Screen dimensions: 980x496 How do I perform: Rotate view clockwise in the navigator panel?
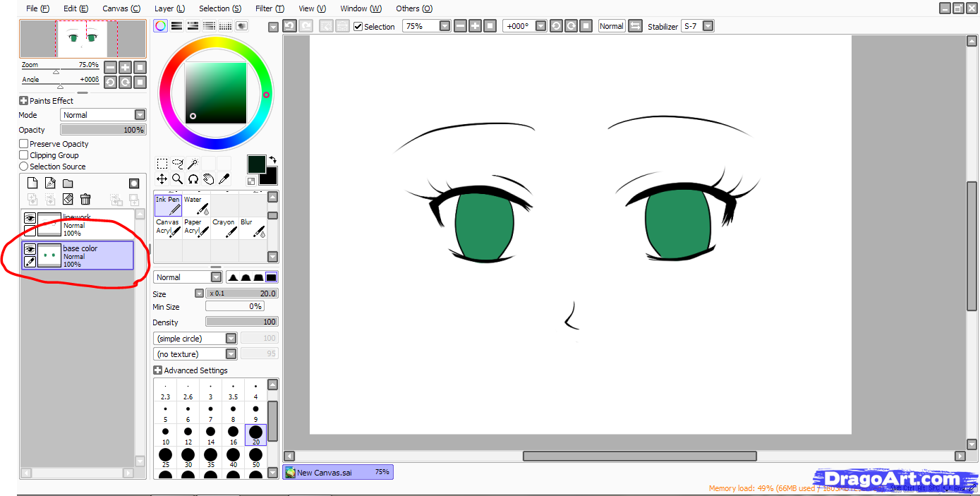point(125,82)
